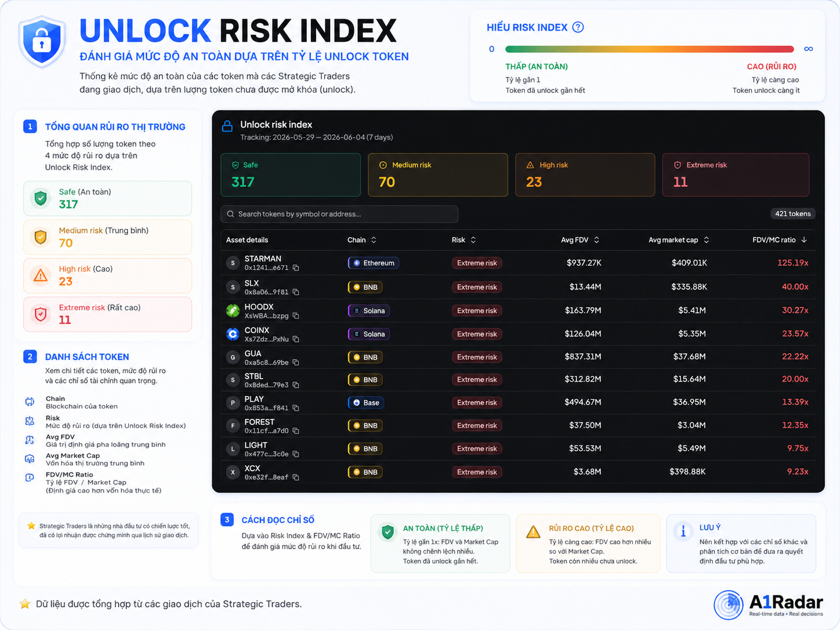Copy HOODX token address
The height and width of the screenshot is (630, 840).
pos(296,316)
